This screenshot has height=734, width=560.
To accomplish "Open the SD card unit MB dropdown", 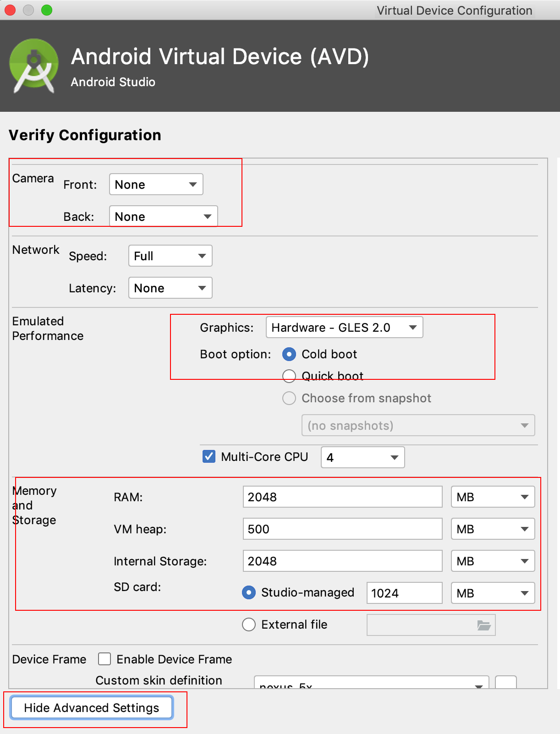I will (493, 593).
